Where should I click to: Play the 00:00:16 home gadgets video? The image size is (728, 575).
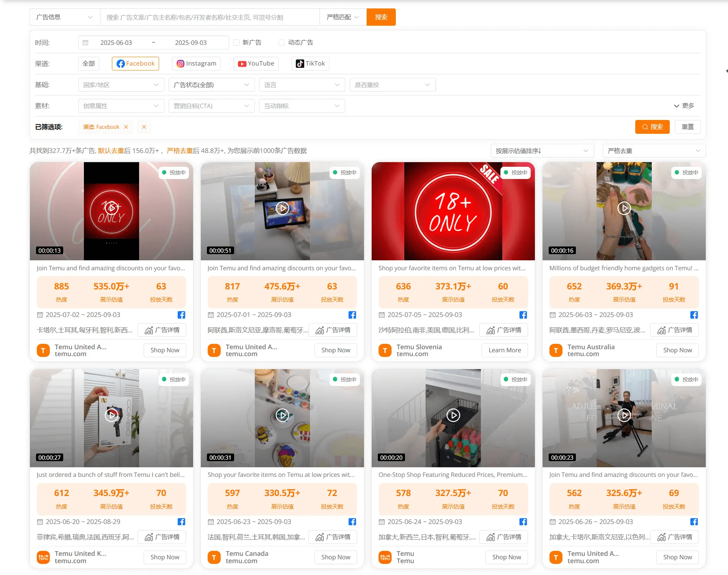[624, 208]
